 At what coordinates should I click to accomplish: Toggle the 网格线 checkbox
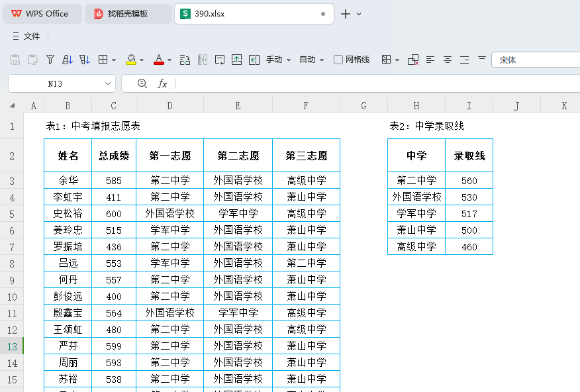[338, 60]
